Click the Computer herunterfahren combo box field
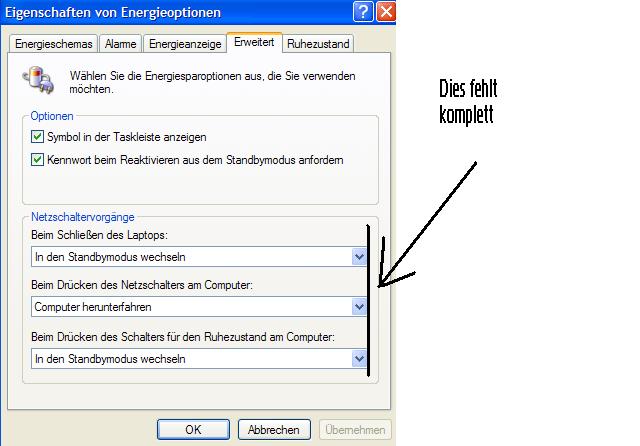Screen dimensions: 640x446 tap(199, 306)
